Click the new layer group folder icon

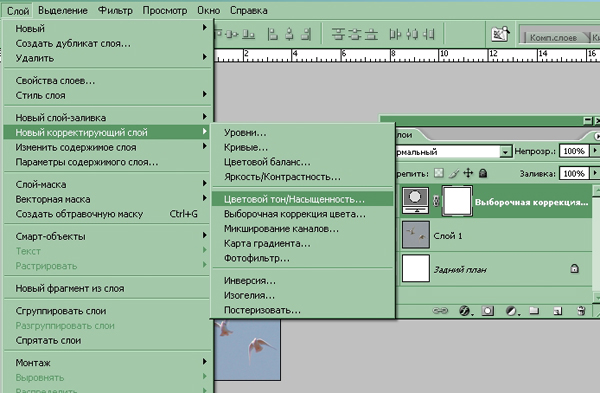tap(534, 311)
